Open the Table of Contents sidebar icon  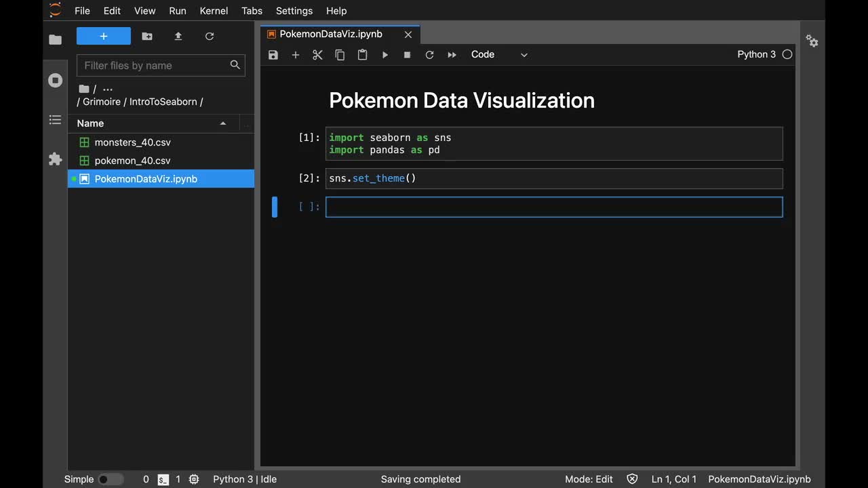click(56, 120)
